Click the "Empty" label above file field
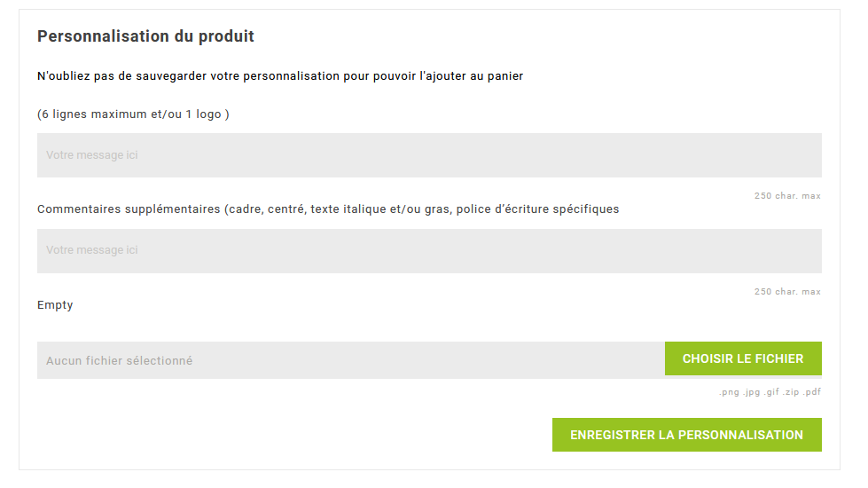Viewport: 868px width, 488px height. pos(55,305)
